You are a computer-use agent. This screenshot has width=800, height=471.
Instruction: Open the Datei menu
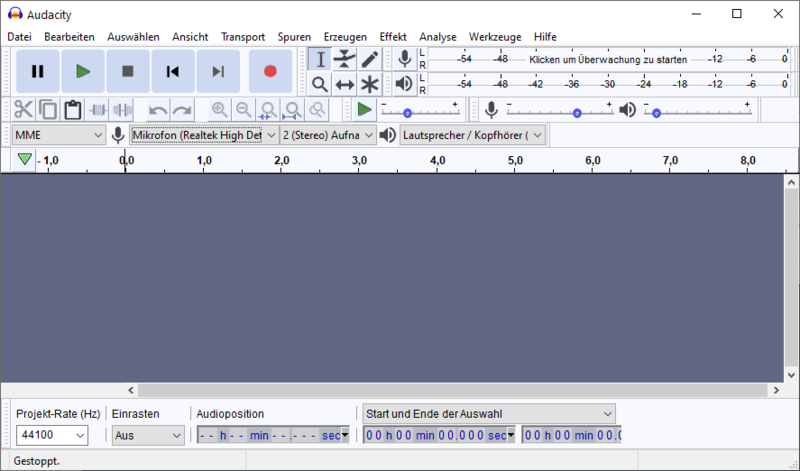(19, 37)
